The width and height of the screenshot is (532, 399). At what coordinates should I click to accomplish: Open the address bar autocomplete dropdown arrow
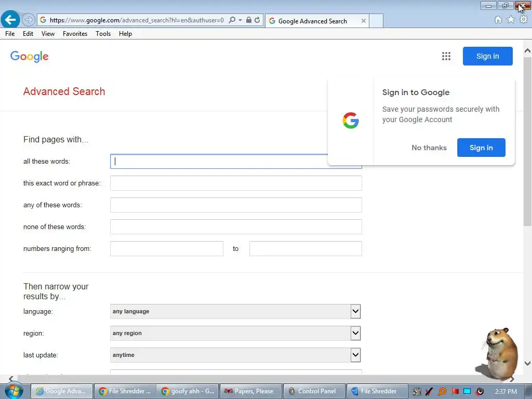[x=240, y=20]
